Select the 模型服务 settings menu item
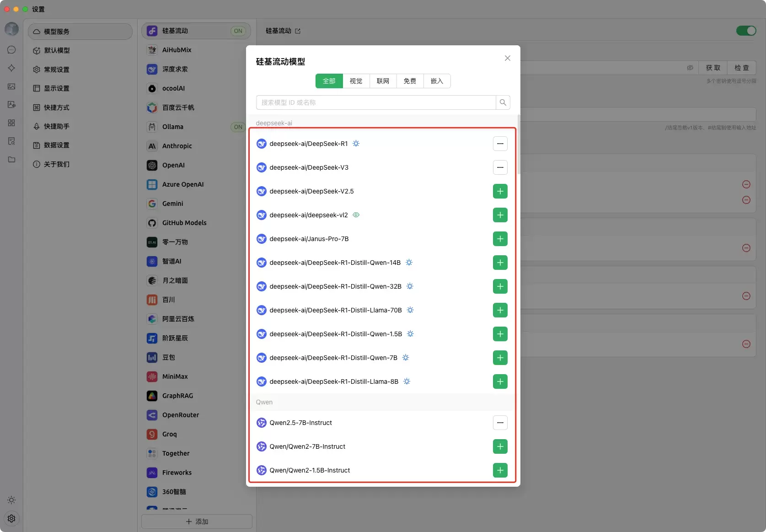Screen dimensions: 766x532 coord(80,32)
